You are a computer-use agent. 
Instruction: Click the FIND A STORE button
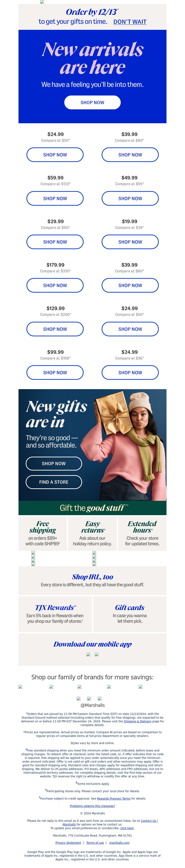click(x=54, y=482)
